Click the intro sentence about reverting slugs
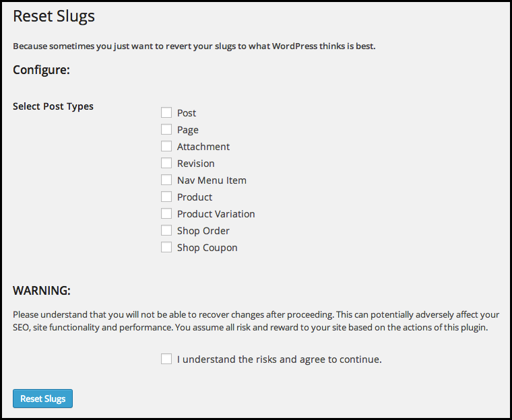Image resolution: width=512 pixels, height=420 pixels. 194,46
